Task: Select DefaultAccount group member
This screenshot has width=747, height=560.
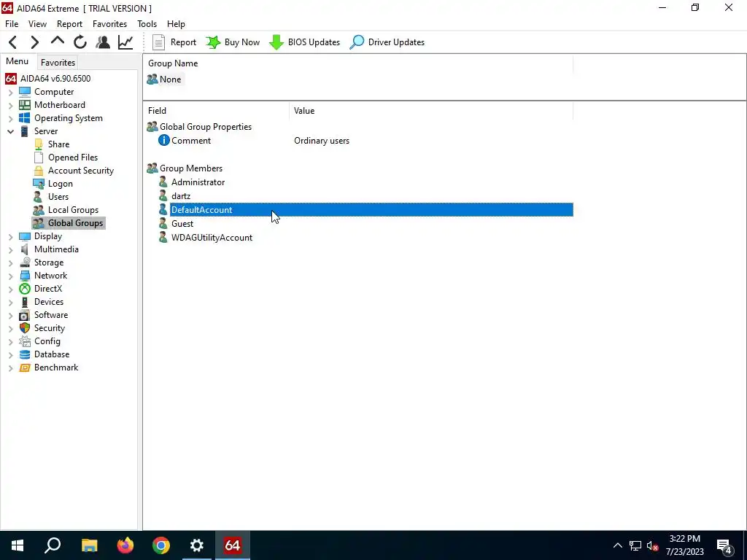Action: (366, 210)
